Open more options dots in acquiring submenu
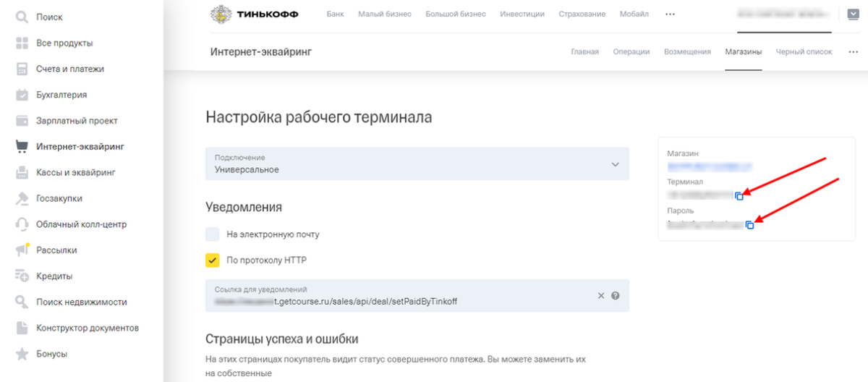This screenshot has width=868, height=382. point(853,52)
